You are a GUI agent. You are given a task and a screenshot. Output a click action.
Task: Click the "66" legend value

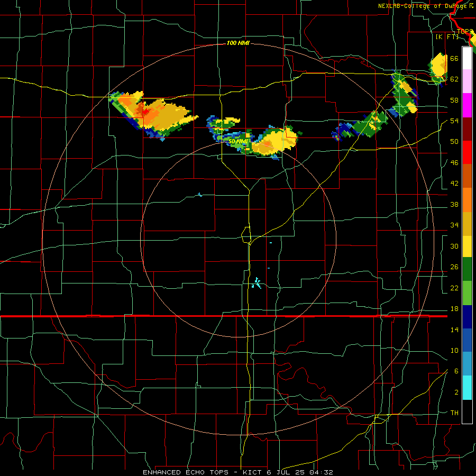click(454, 58)
